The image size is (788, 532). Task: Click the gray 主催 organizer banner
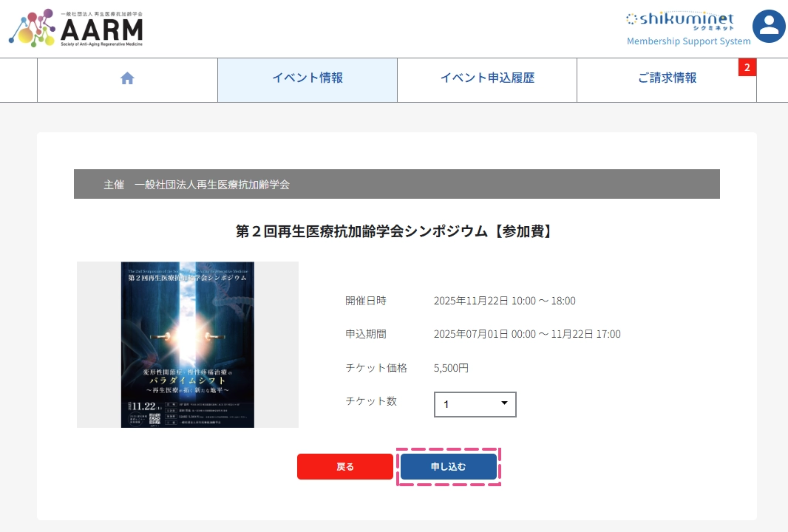click(396, 185)
